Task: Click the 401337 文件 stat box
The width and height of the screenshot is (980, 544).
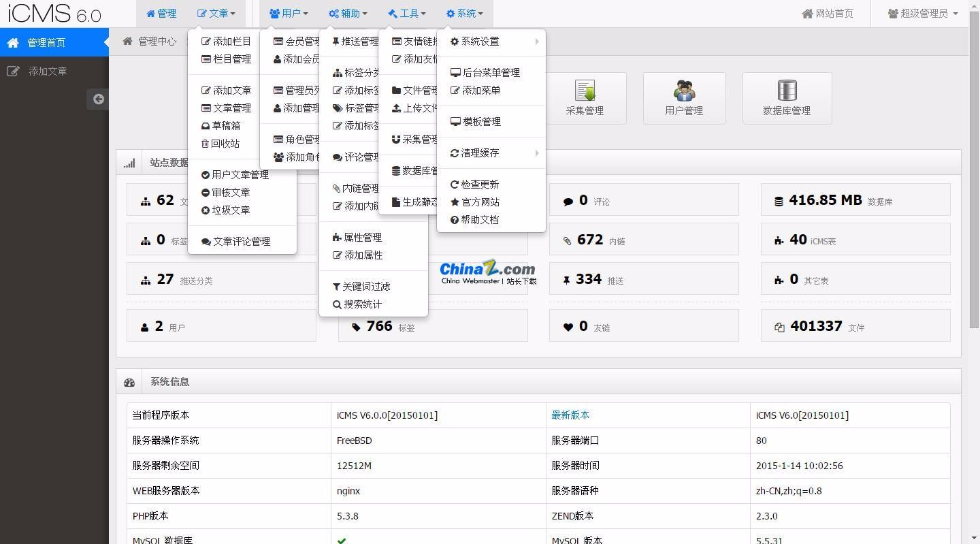Action: 855,326
